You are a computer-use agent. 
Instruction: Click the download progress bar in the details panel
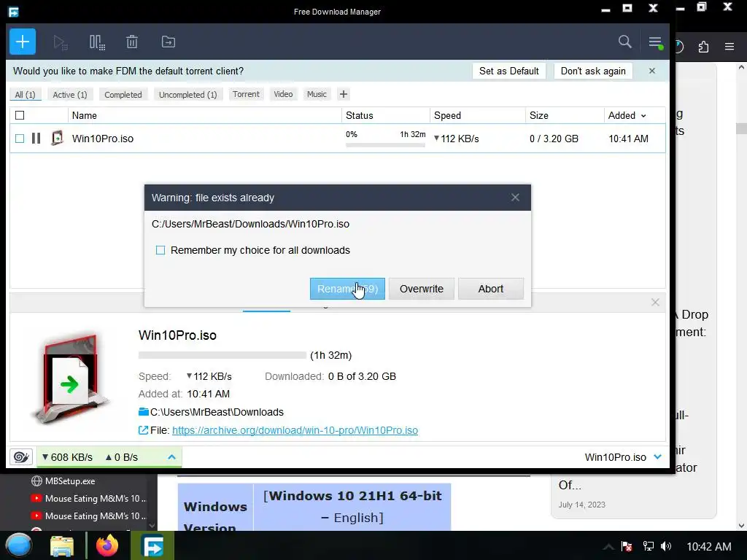pos(222,355)
